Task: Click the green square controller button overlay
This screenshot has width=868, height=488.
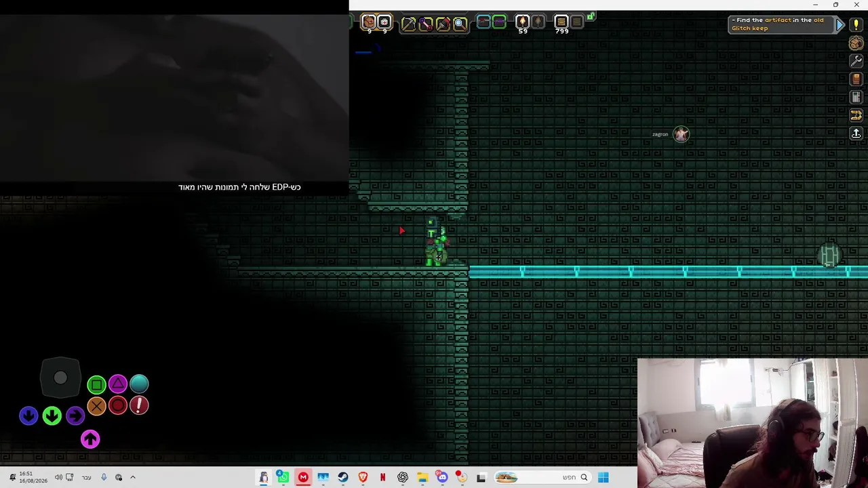Action: (96, 385)
